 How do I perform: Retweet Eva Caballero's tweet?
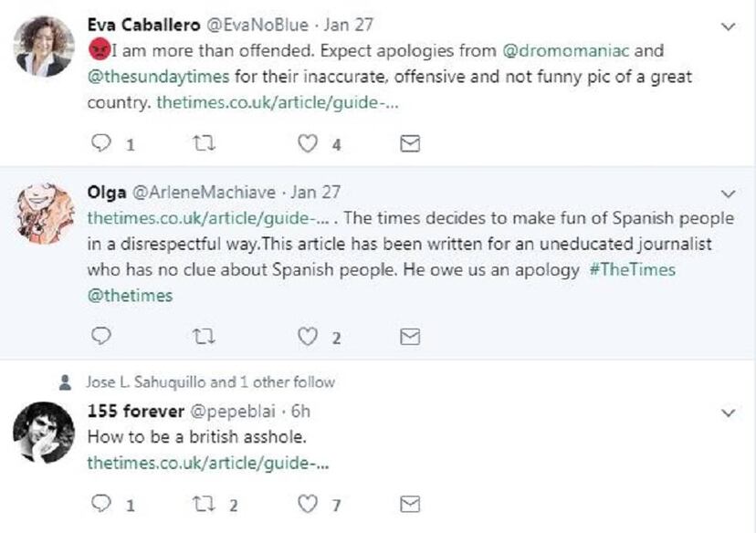coord(205,142)
